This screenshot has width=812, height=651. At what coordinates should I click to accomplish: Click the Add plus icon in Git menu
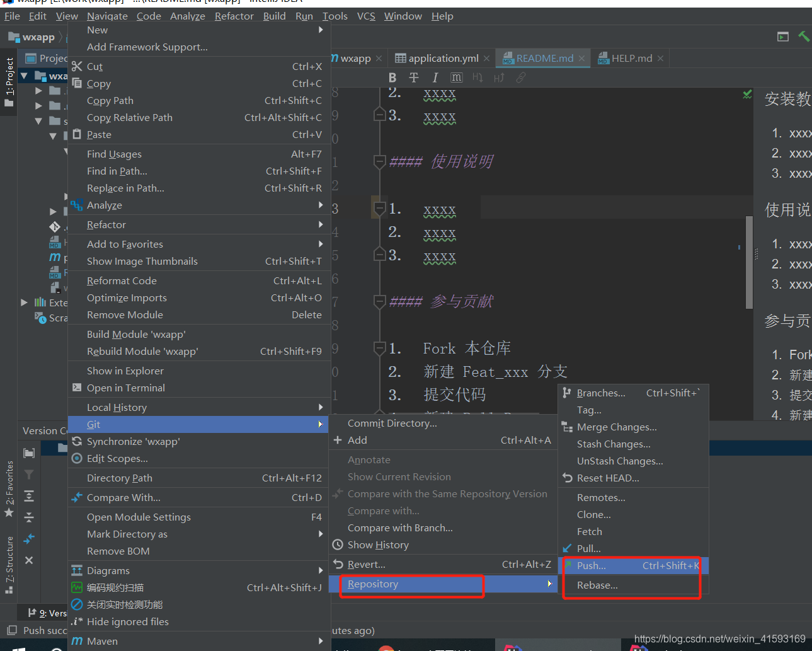pos(338,440)
